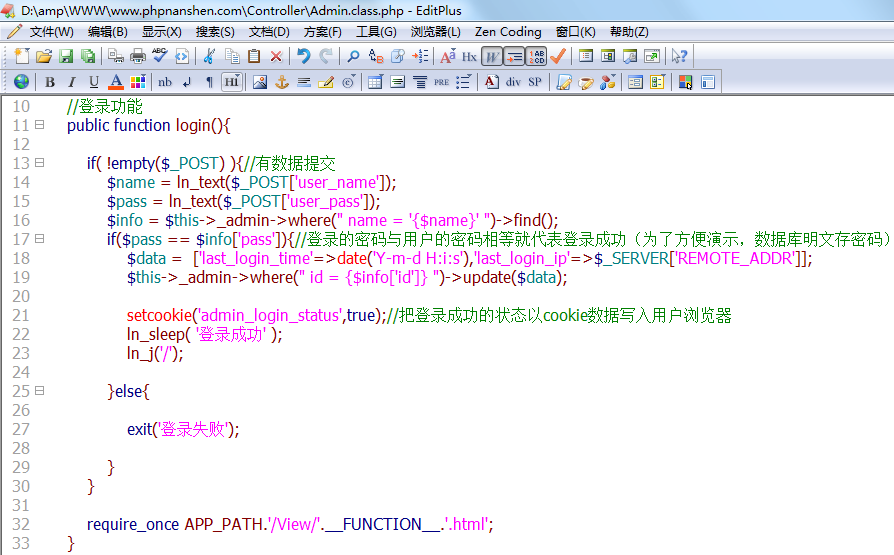The width and height of the screenshot is (894, 555).
Task: Open the 文档(D) menu
Action: pyautogui.click(x=269, y=32)
